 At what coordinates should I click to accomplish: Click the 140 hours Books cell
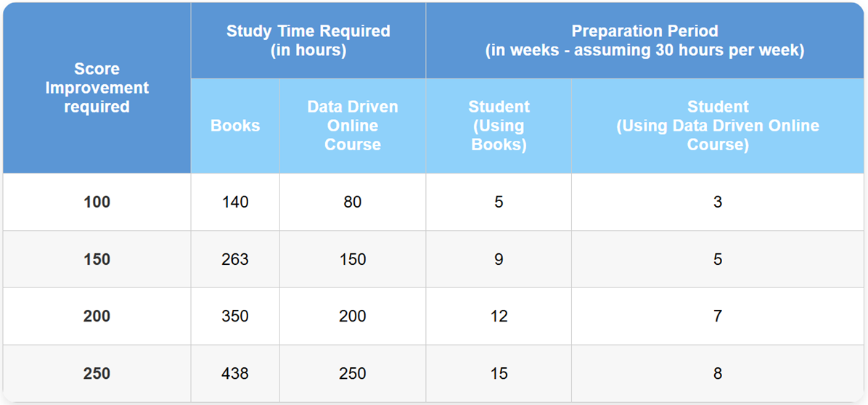[235, 202]
